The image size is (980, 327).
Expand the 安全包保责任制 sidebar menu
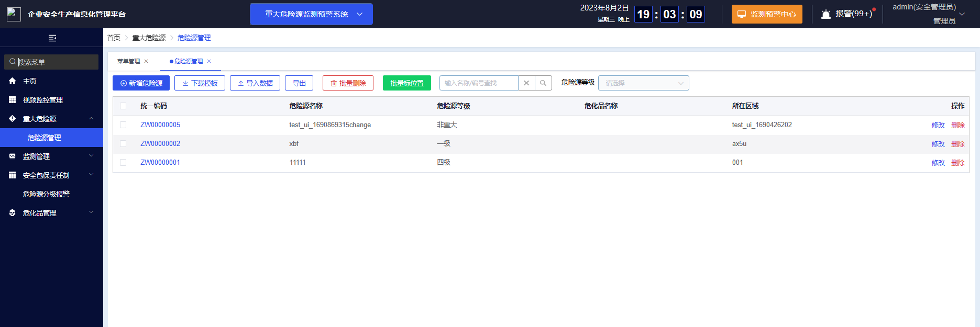[51, 175]
